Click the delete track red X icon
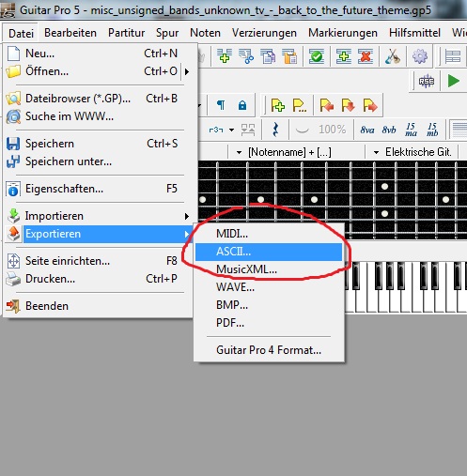Viewport: 467px width, 476px height. [x=366, y=56]
